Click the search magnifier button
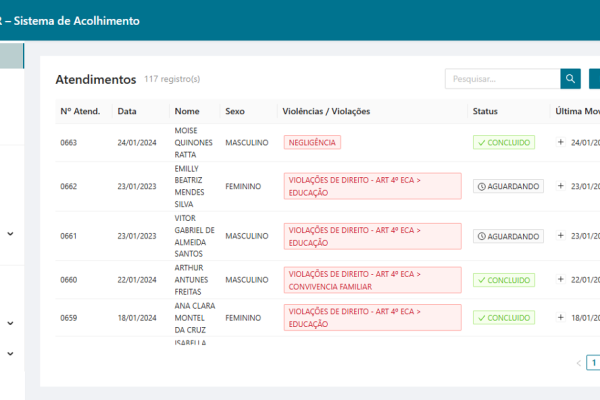The width and height of the screenshot is (600, 400). click(x=570, y=79)
